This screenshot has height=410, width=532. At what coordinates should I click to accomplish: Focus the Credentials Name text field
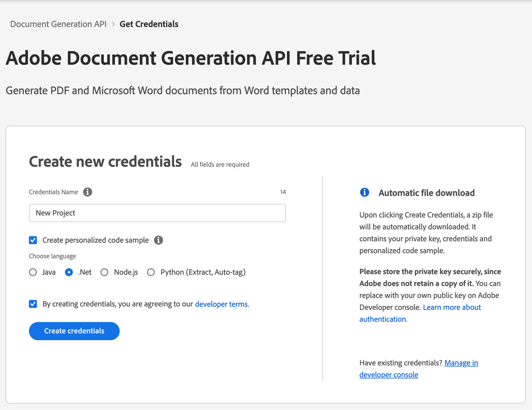(x=157, y=213)
